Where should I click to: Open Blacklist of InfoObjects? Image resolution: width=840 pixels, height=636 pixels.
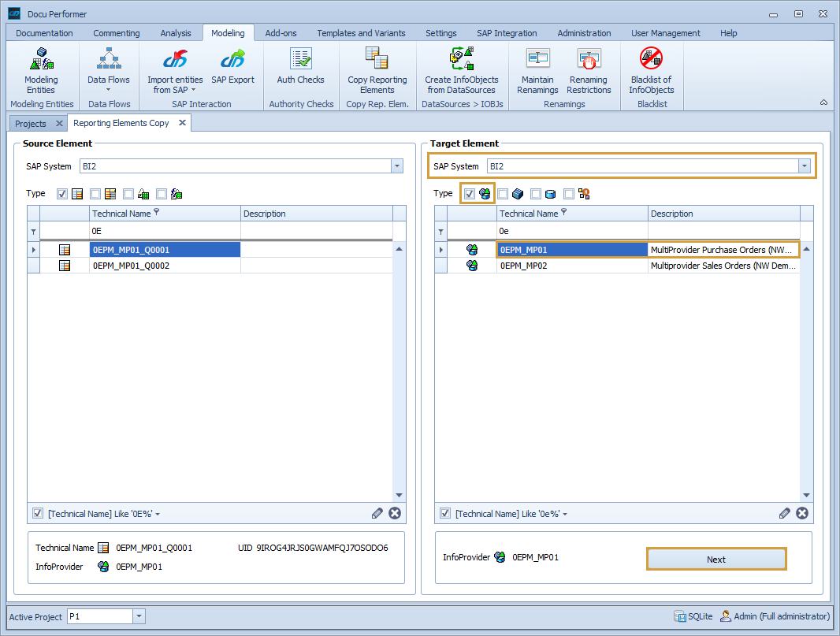point(651,71)
